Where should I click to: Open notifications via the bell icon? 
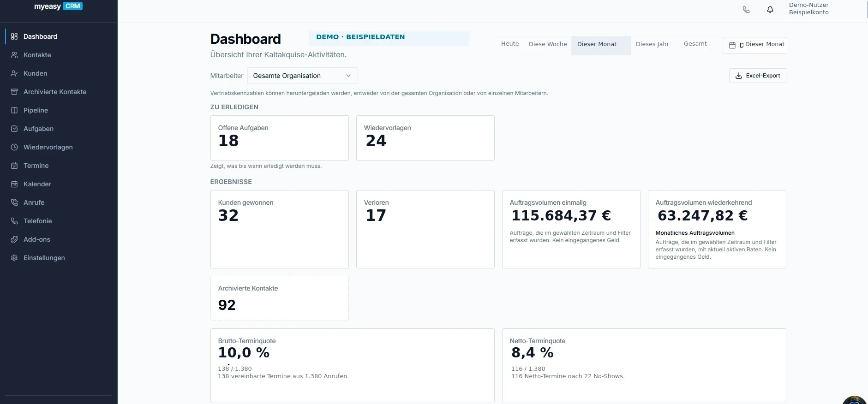click(770, 10)
